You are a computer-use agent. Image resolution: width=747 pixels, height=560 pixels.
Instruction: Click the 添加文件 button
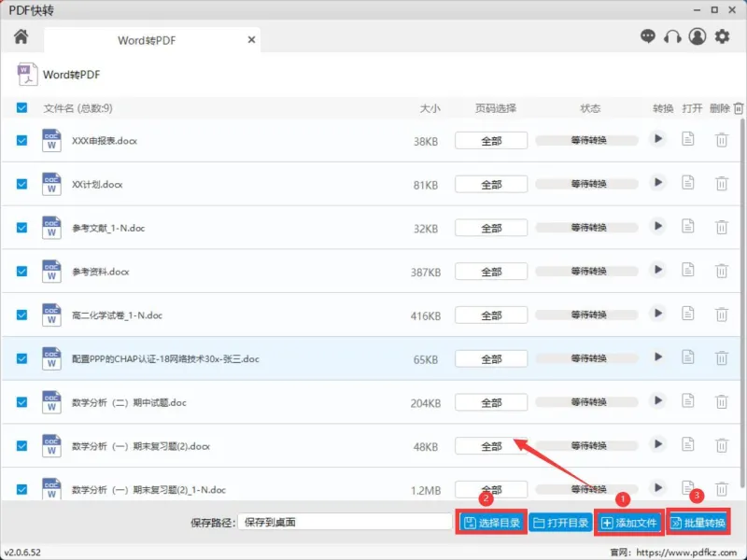click(628, 523)
